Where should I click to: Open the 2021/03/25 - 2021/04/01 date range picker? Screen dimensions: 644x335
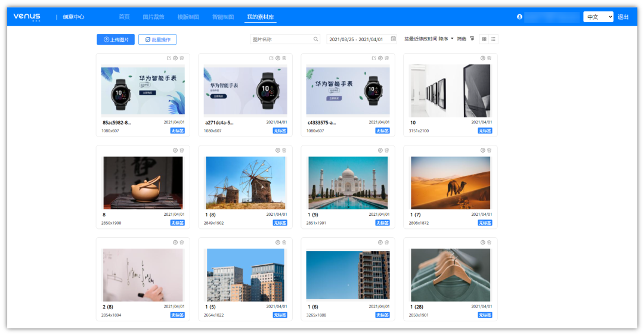tap(362, 39)
